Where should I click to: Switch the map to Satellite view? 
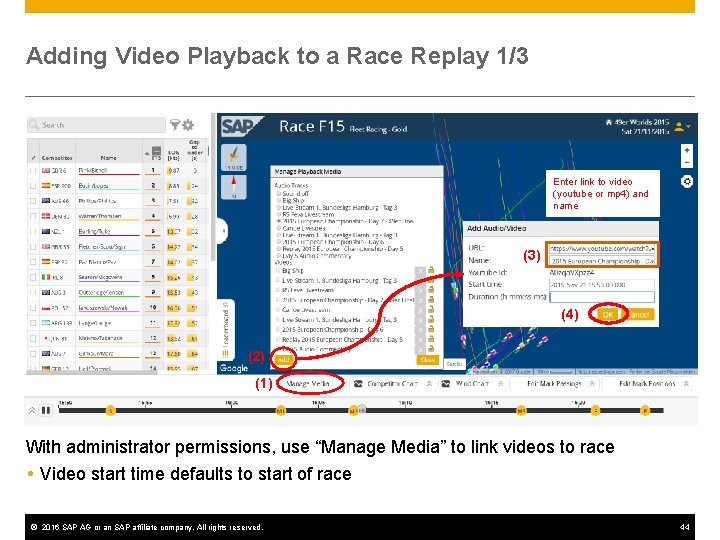(454, 364)
